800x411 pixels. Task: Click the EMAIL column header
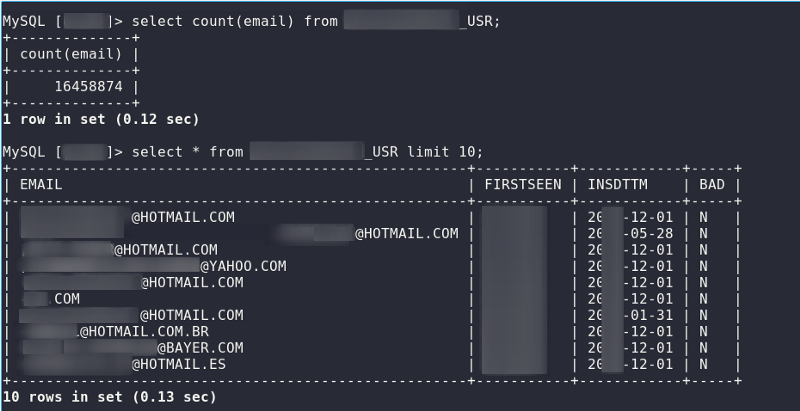tap(41, 185)
